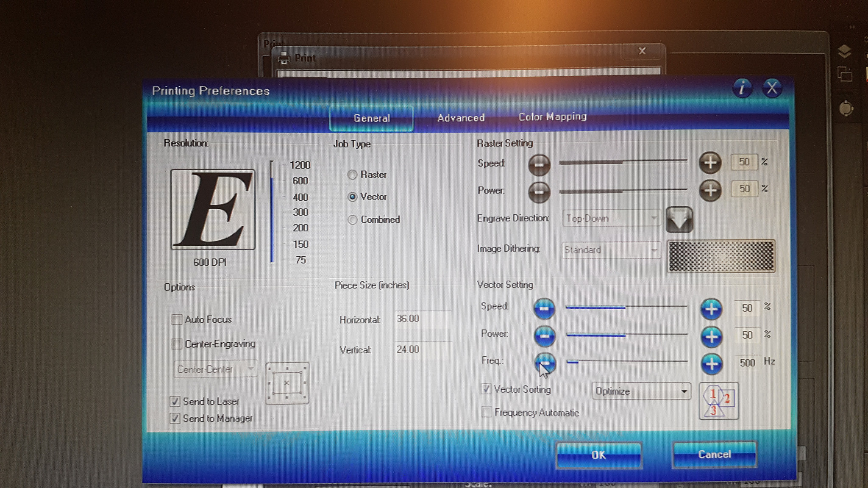Decrease raster power with minus button
Screen dimensions: 868x488
pos(539,191)
